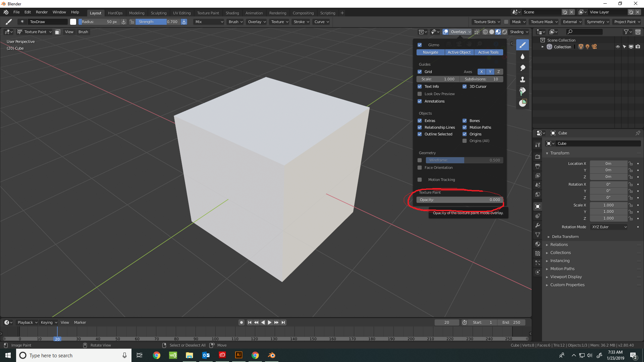Select the Fill bucket tool
The image size is (644, 362).
523,91
